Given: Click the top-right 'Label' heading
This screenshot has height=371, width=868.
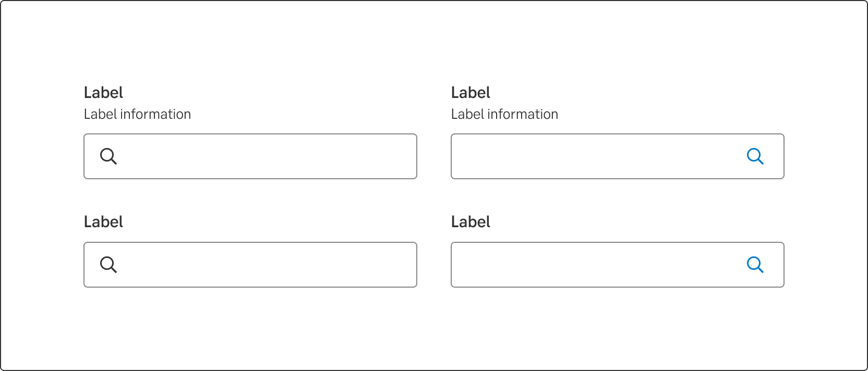Looking at the screenshot, I should (471, 92).
